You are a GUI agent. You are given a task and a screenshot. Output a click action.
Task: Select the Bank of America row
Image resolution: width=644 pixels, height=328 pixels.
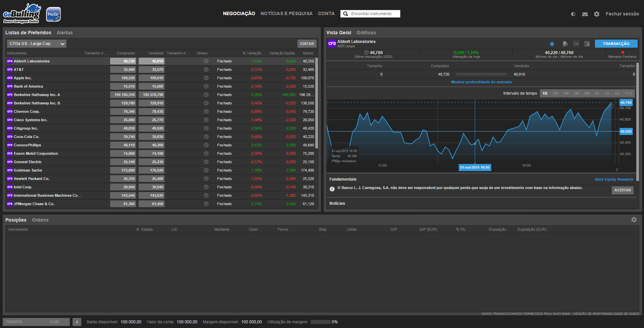click(x=160, y=86)
